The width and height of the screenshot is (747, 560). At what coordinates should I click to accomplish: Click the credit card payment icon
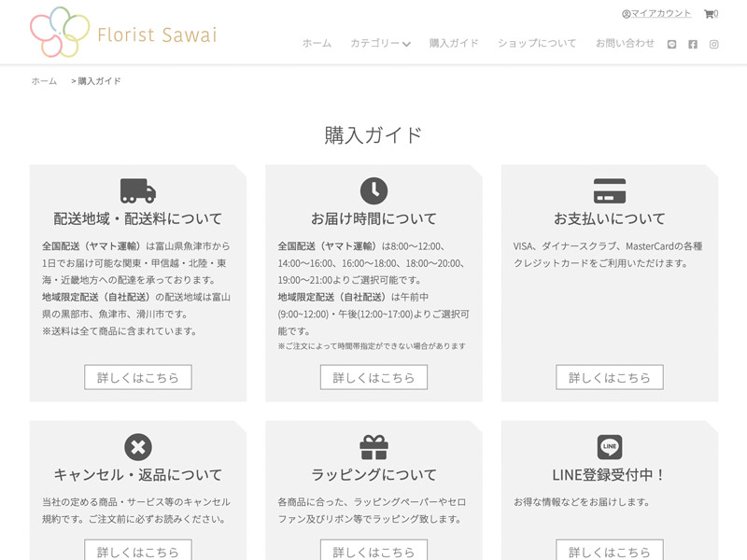coord(610,190)
